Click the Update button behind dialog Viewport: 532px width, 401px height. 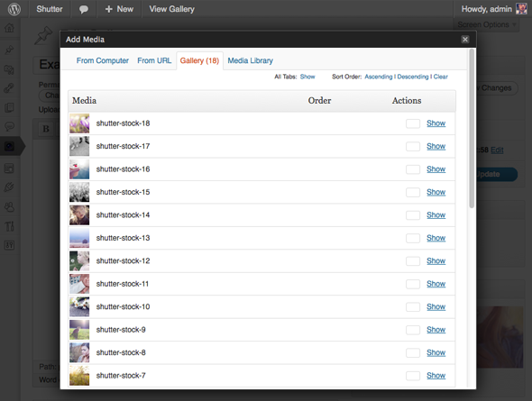pyautogui.click(x=497, y=174)
